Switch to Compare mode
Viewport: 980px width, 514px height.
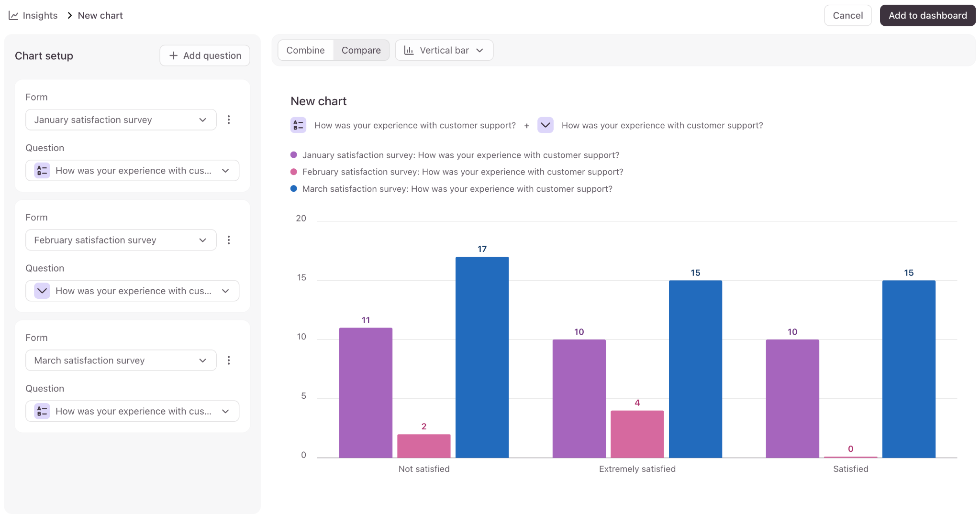click(x=361, y=50)
